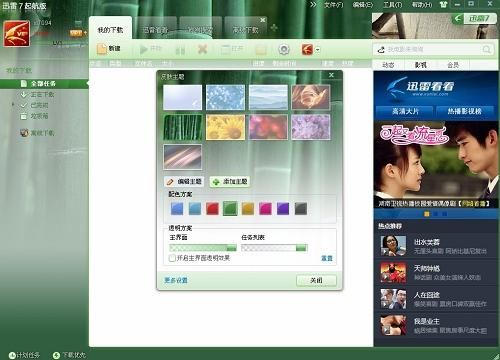The image size is (500, 360).
Task: Click the T-shirt skin icon in title bar
Action: pos(443,4)
